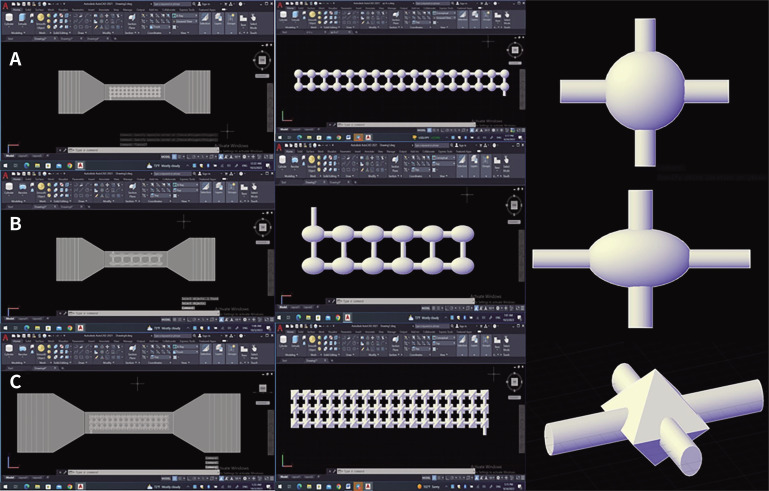This screenshot has height=491, width=769.
Task: Switch to the Layout1 tab in panel A
Action: coord(25,157)
